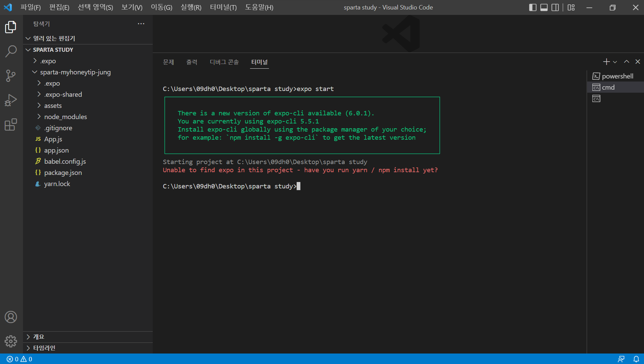Switch to the 문제 Problems tab
Screen dimensions: 644x364
(169, 62)
